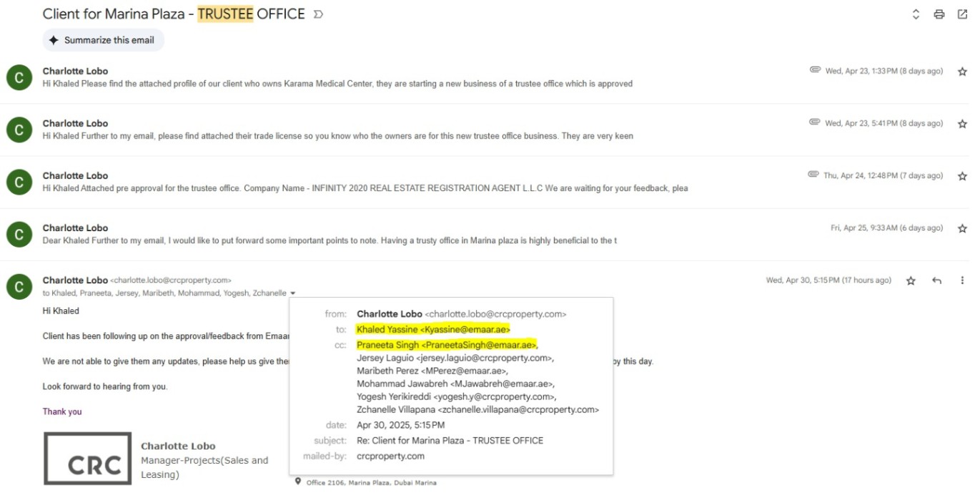Toggle star on Apr 25 message
Screen dimensions: 980x493
(x=962, y=228)
